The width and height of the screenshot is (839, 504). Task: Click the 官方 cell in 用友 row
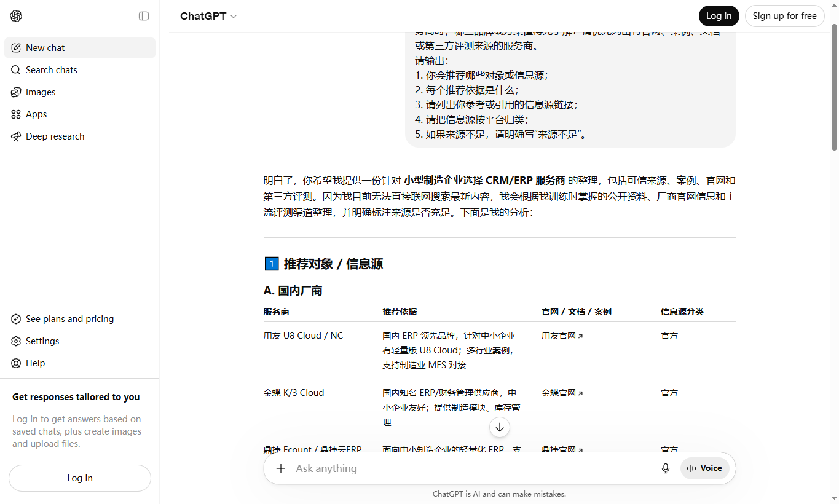pos(669,336)
